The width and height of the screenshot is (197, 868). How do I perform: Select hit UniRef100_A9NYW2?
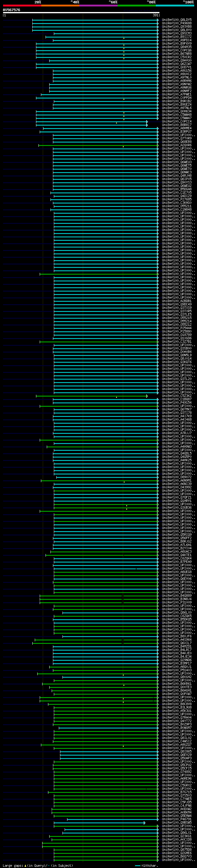(x=177, y=84)
